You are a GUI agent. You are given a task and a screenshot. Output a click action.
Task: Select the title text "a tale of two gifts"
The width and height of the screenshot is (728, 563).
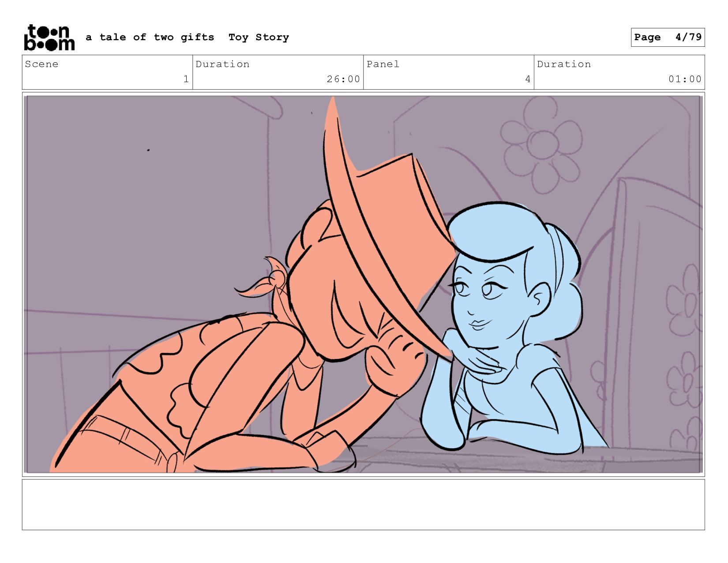pos(150,38)
